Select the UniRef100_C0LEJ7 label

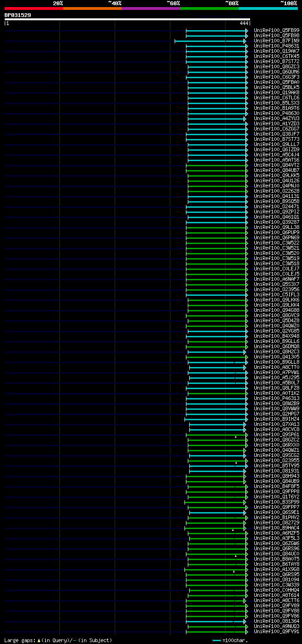coord(277,269)
